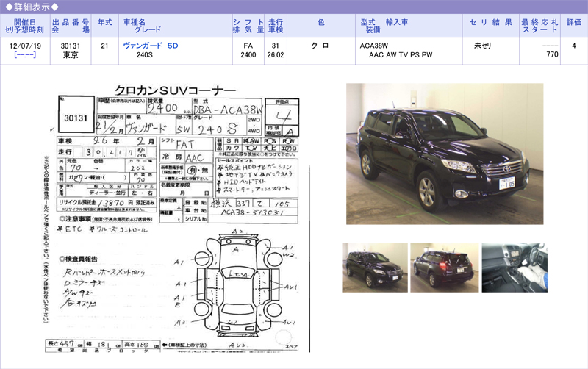Select the model code ACA38W
Screen dimensions: 588x369
click(374, 46)
